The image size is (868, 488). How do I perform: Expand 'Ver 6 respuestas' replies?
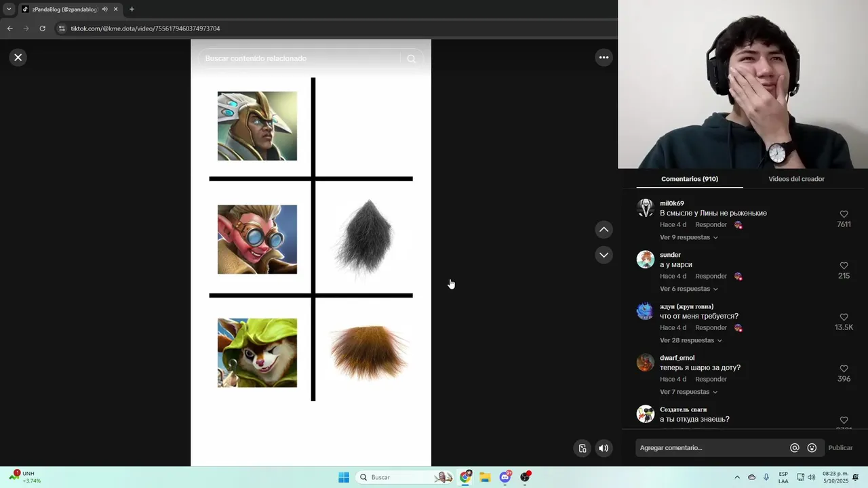(688, 289)
